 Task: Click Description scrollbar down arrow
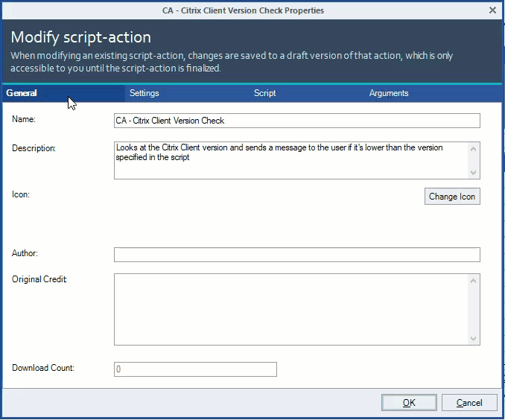tap(473, 172)
